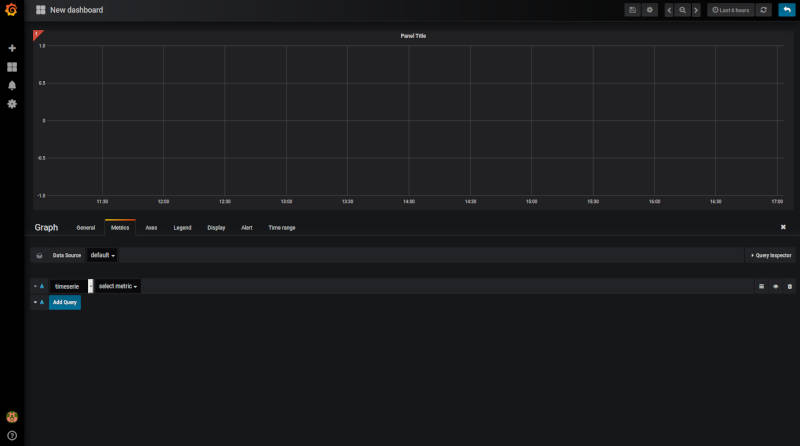800x446 pixels.
Task: Delete query A with trash icon
Action: pos(789,286)
